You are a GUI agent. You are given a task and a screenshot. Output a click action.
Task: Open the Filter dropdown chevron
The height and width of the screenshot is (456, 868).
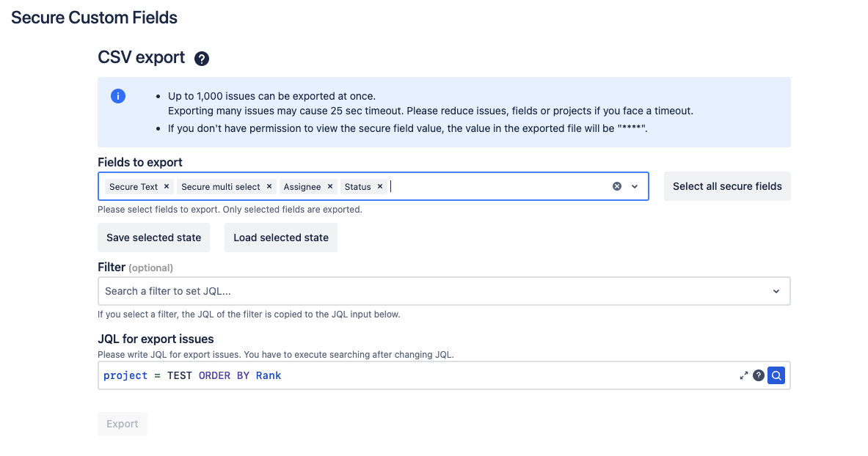pyautogui.click(x=776, y=291)
